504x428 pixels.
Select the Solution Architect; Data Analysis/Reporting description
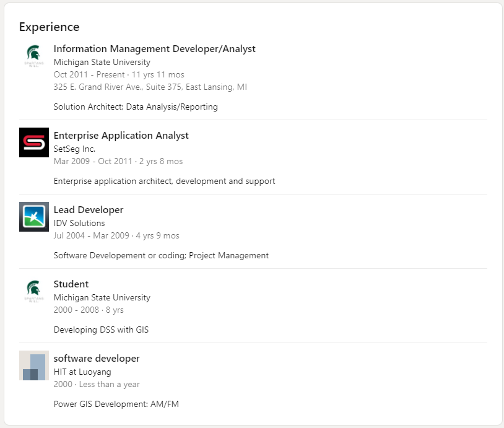[136, 107]
